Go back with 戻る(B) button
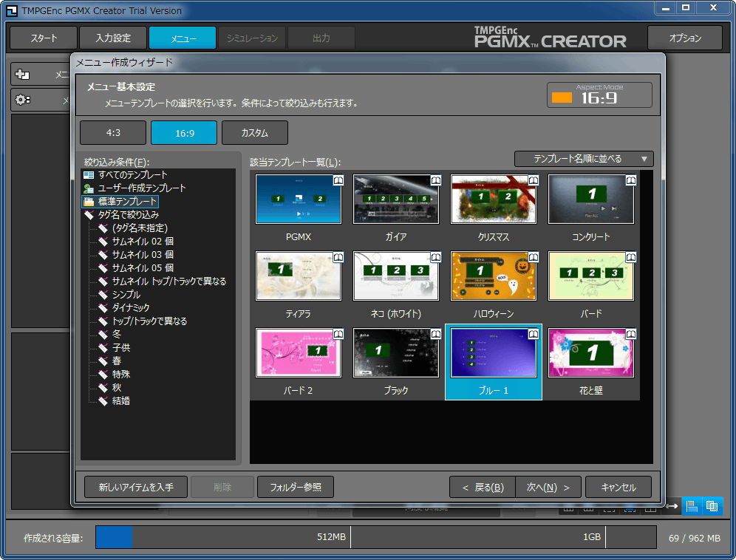This screenshot has height=560, width=736. click(x=483, y=488)
